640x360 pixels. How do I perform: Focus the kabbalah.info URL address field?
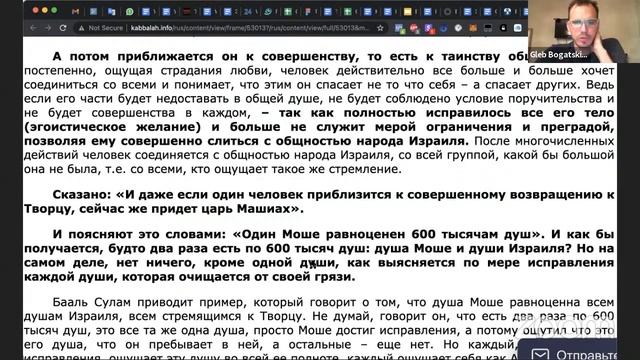(249, 28)
